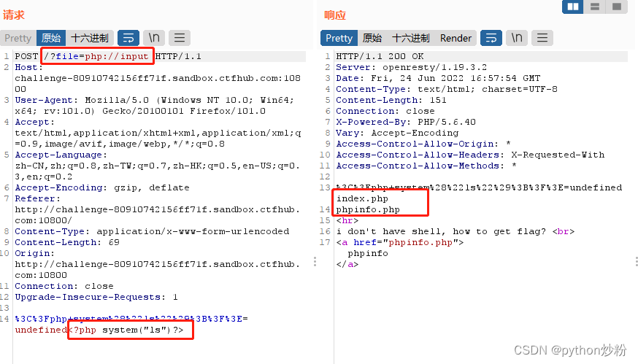Click the Server: openresty header line

point(412,67)
